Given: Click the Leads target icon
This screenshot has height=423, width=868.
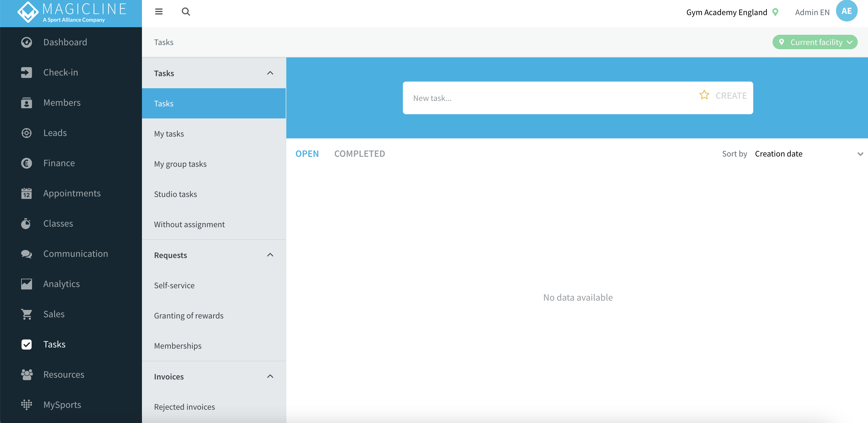Looking at the screenshot, I should [26, 133].
